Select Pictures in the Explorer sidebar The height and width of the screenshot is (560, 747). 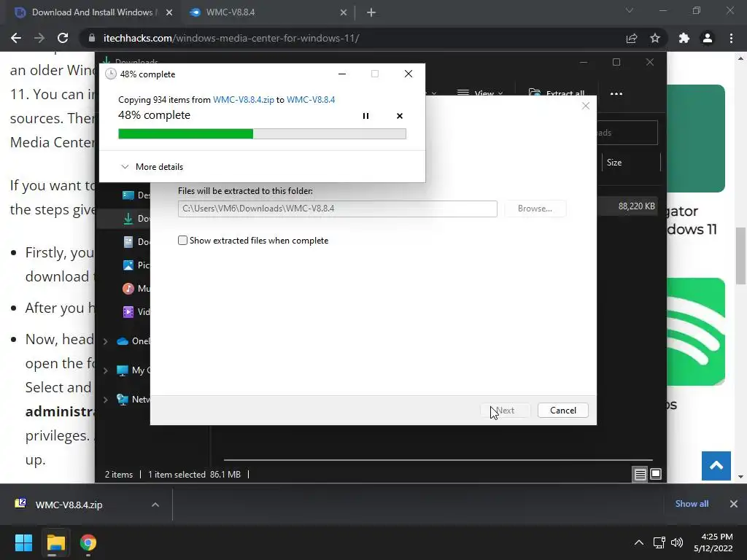point(136,265)
